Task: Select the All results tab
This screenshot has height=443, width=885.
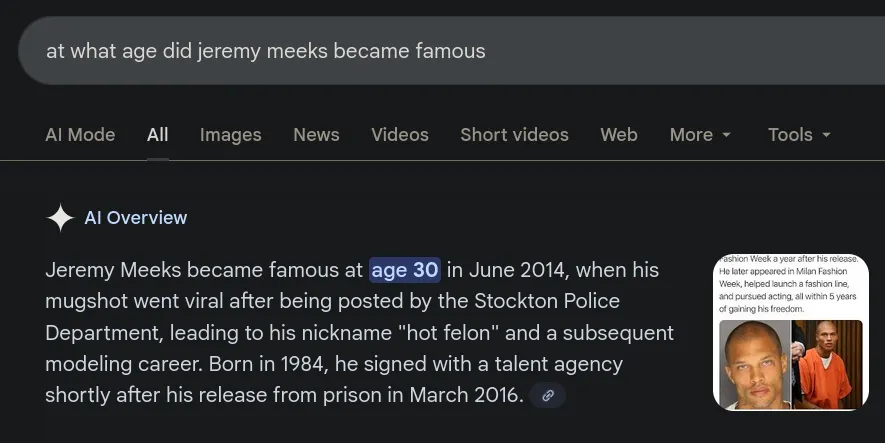Action: click(x=158, y=135)
